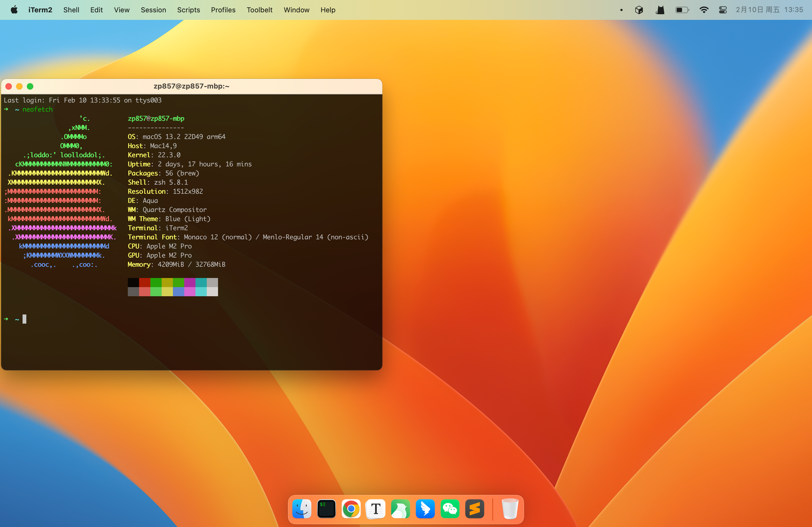
Task: Click the GPU: Apple M2 Pro line
Action: pos(160,255)
